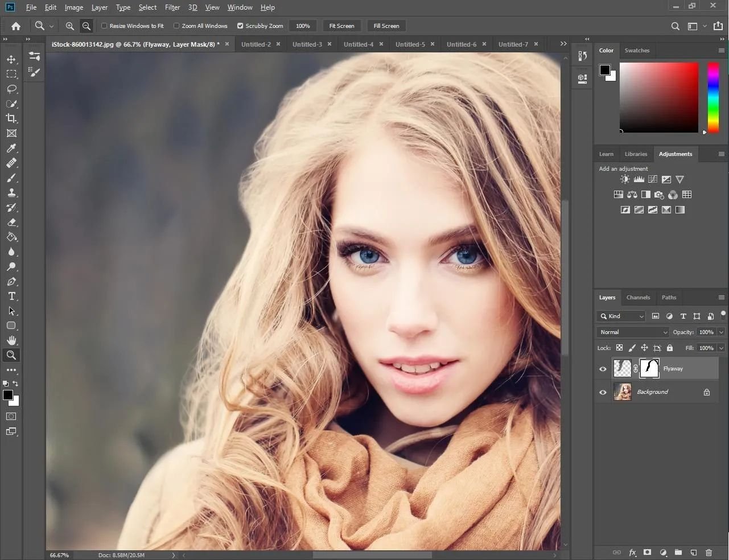Switch to the Channels tab
This screenshot has height=560, width=729.
(638, 298)
